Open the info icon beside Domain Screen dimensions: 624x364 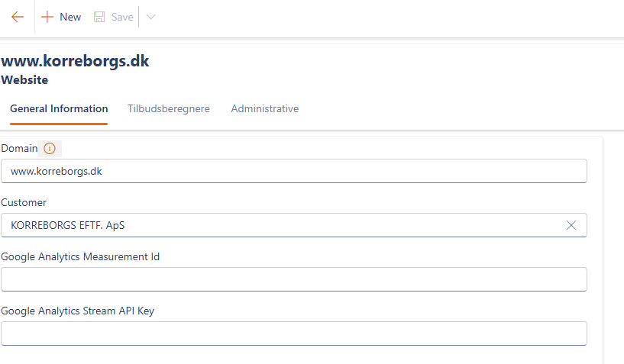pos(50,149)
